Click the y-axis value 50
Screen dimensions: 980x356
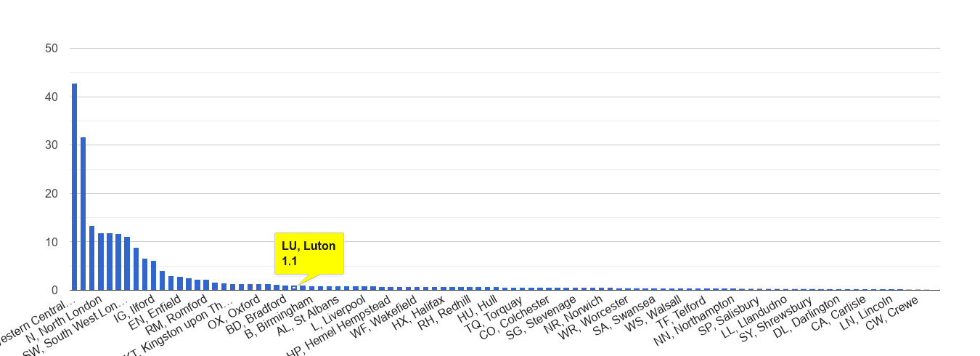point(52,48)
